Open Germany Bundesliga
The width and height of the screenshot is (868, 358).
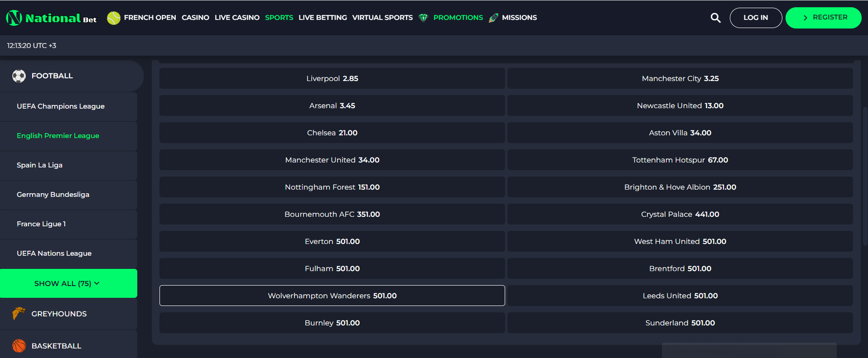click(68, 195)
